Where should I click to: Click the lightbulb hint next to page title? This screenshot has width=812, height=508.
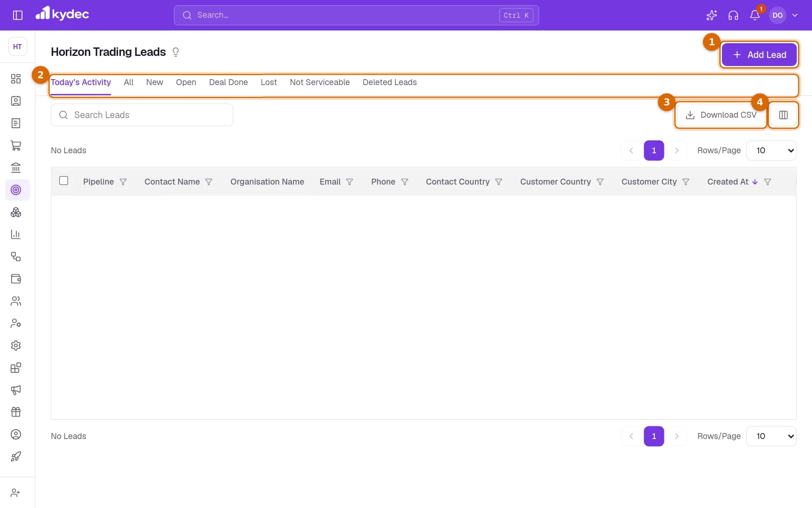click(176, 52)
